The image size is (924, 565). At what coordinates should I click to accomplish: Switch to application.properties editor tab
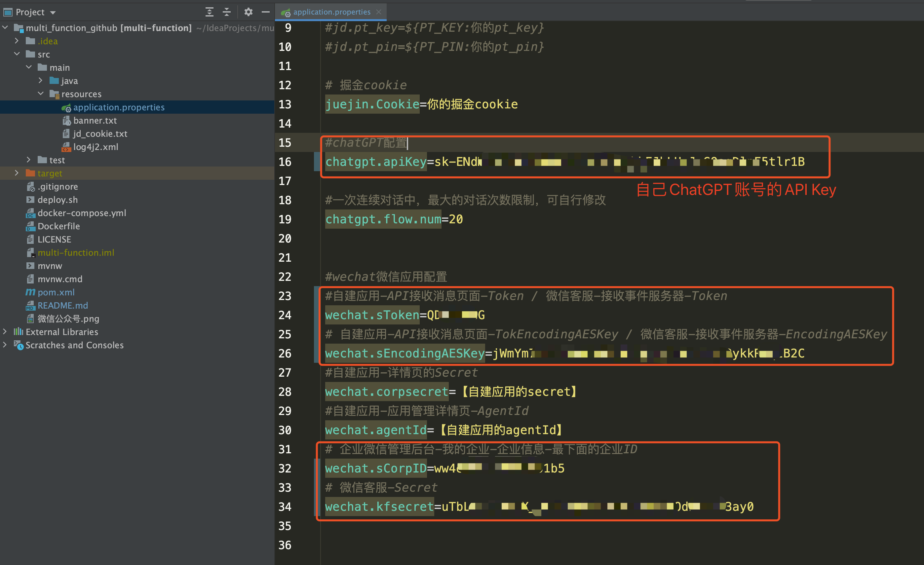coord(331,12)
